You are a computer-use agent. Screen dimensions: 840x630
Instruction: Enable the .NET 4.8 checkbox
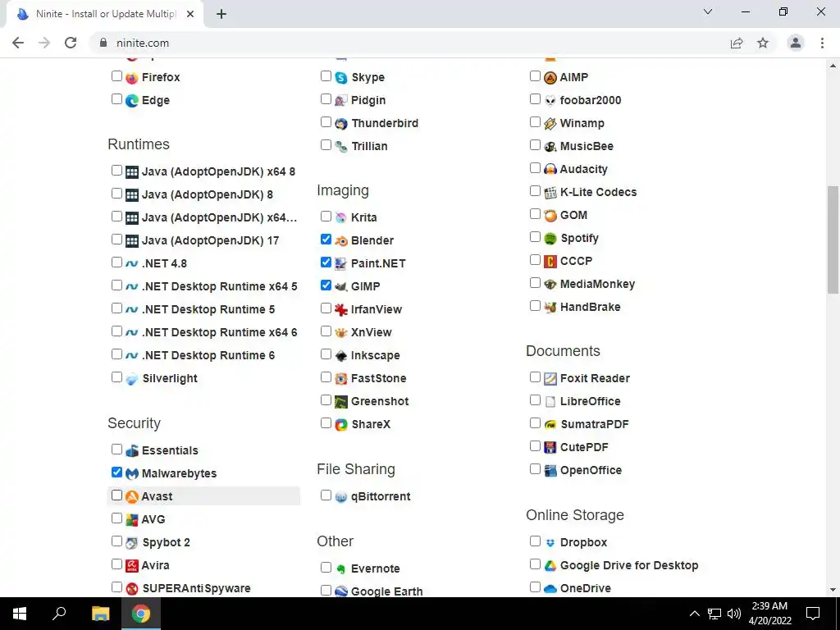pyautogui.click(x=116, y=262)
